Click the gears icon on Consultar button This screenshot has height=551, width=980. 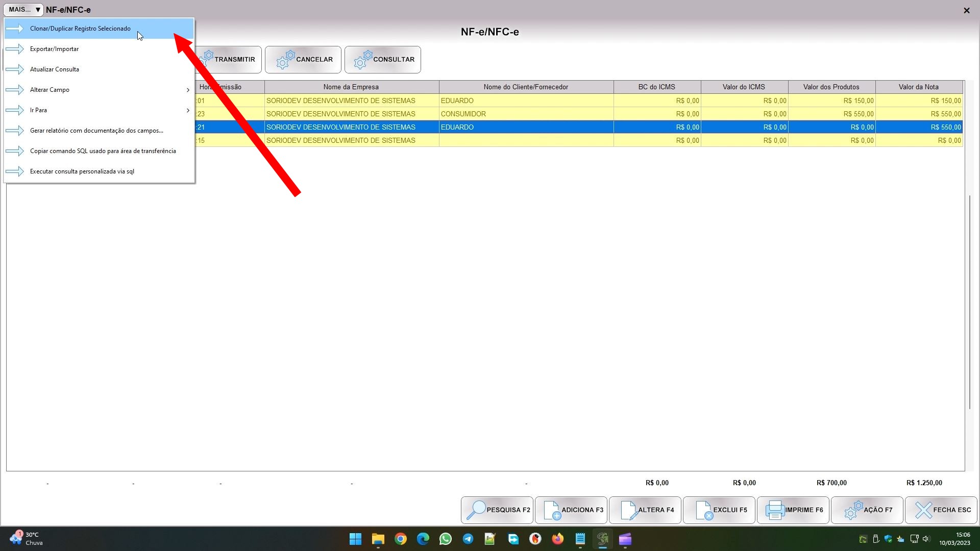[x=363, y=60]
